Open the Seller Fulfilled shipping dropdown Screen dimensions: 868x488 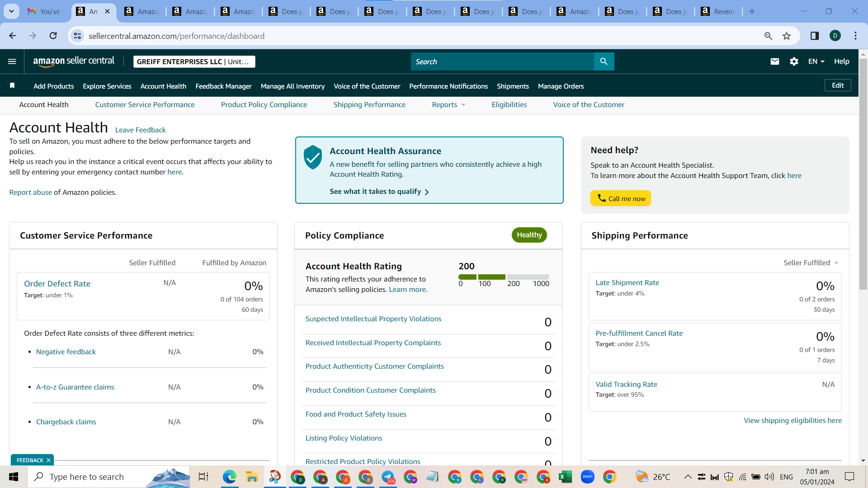[811, 263]
